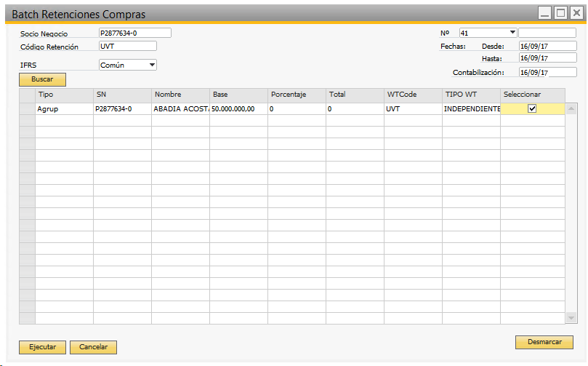588x366 pixels.
Task: Select the first row header cell
Action: [x=27, y=109]
